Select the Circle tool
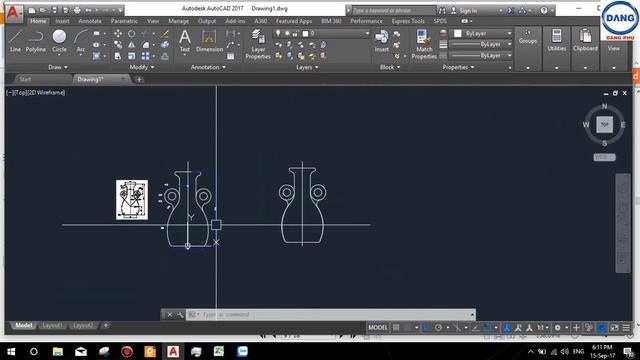Screen dimensions: 640x360 (59, 41)
